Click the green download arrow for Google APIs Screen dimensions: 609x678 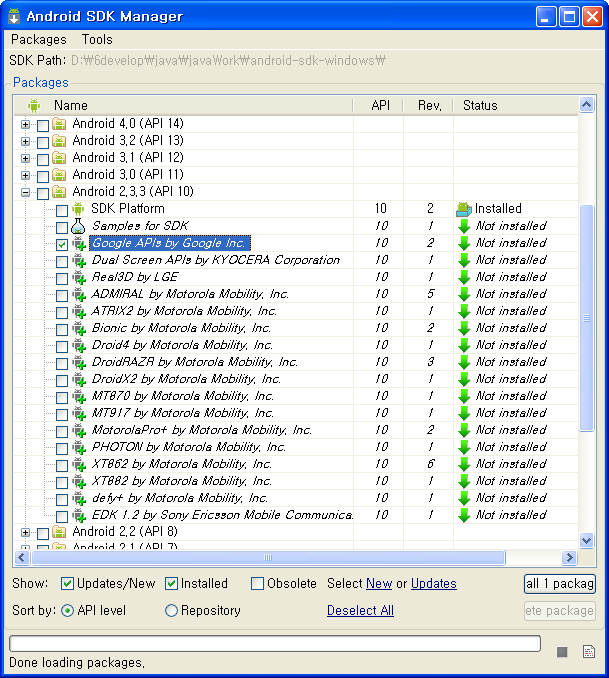[x=464, y=243]
